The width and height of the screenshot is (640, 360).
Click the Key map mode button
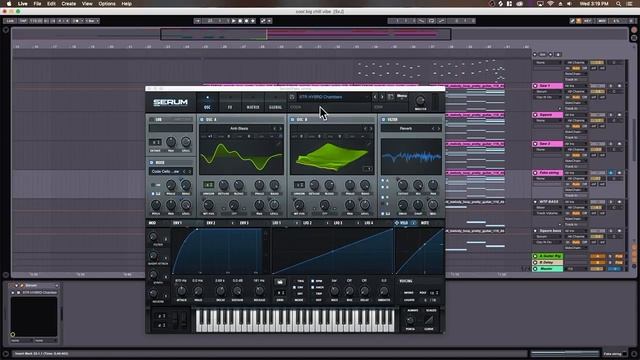(587, 21)
